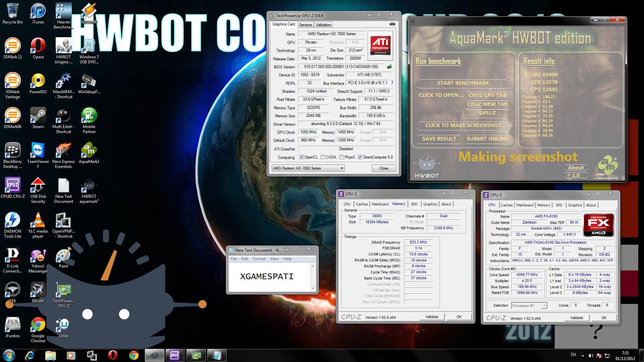The image size is (644, 362).
Task: Open the AquaMark3 desktop icon
Action: [x=89, y=153]
